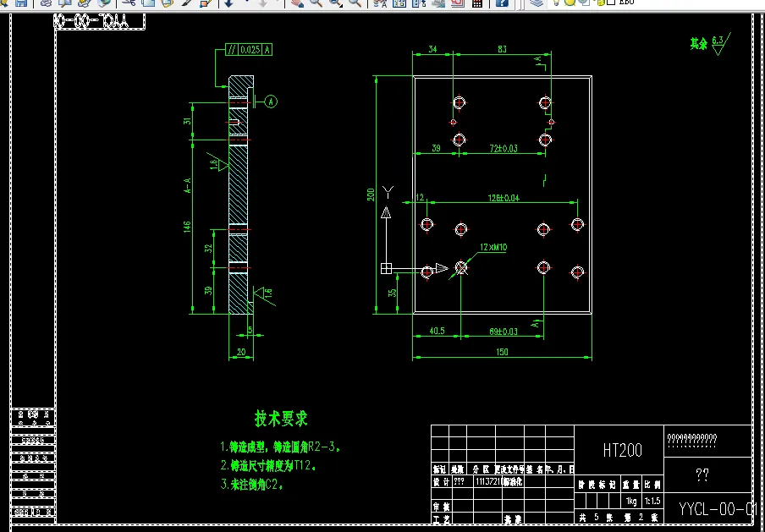Select the thickness dimension '20'
The height and width of the screenshot is (532, 765).
pos(241,352)
